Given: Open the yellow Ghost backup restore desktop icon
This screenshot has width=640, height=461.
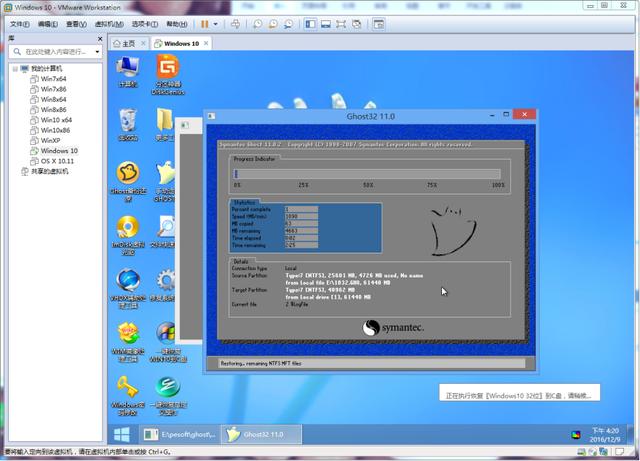Looking at the screenshot, I should click(x=128, y=182).
